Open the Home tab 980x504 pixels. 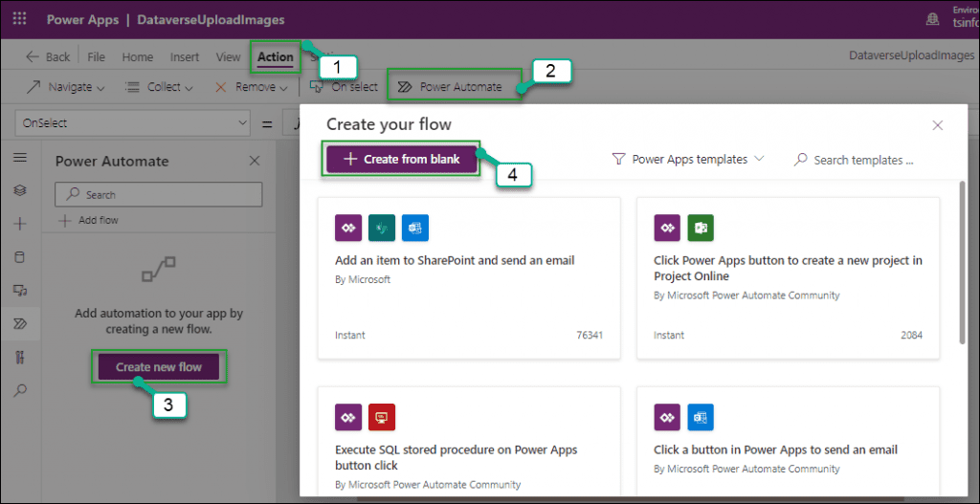click(x=138, y=56)
